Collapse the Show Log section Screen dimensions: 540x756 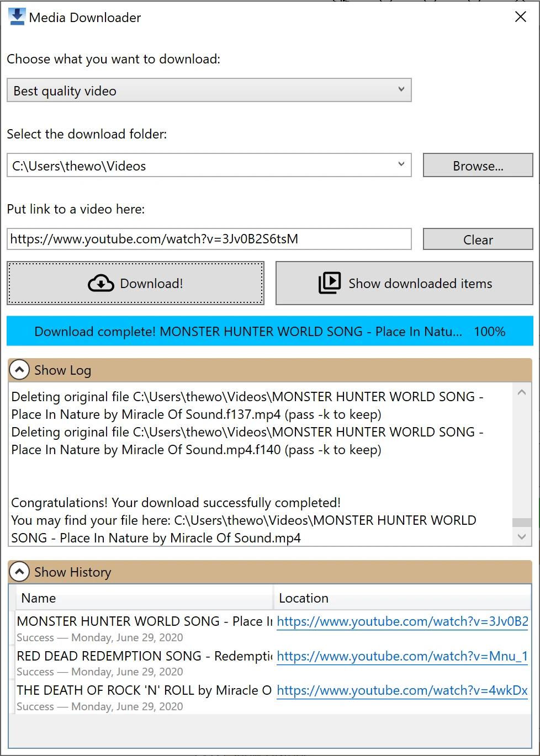[19, 370]
